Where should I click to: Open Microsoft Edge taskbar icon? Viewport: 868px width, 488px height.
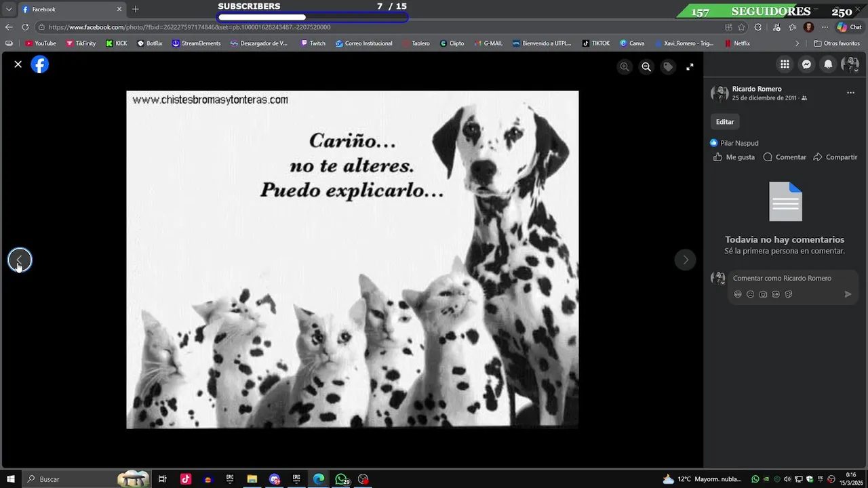319,479
